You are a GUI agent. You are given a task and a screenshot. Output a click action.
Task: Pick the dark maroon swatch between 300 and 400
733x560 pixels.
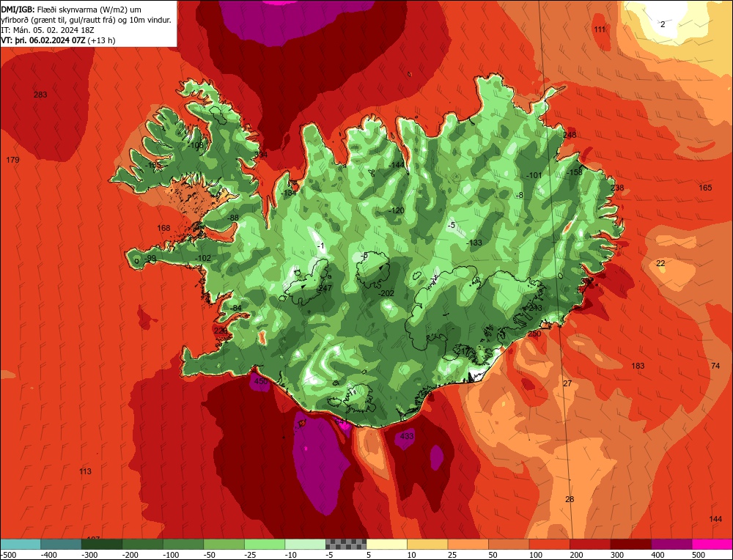pyautogui.click(x=630, y=544)
